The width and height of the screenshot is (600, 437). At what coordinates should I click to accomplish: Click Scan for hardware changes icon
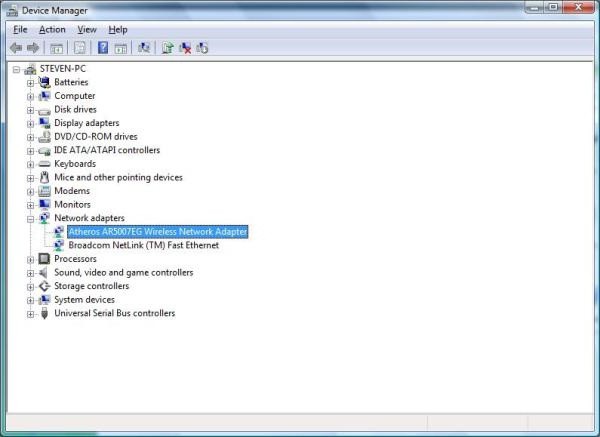[144, 47]
